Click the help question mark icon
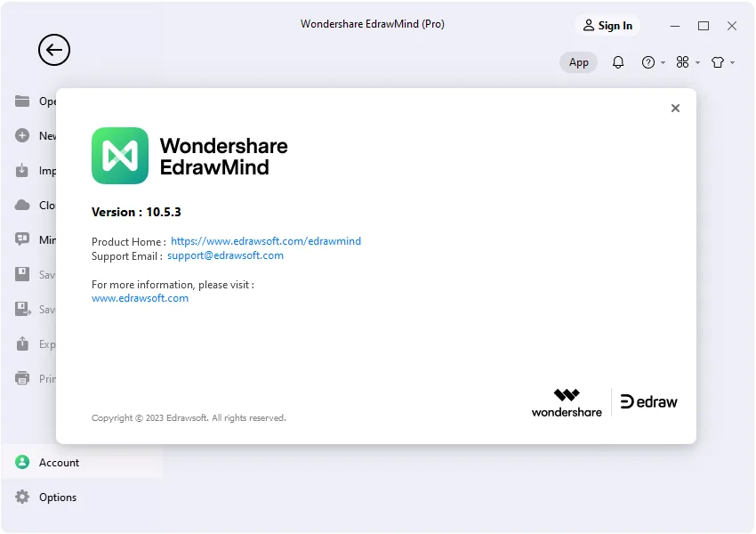Image resolution: width=756 pixels, height=534 pixels. pyautogui.click(x=648, y=62)
